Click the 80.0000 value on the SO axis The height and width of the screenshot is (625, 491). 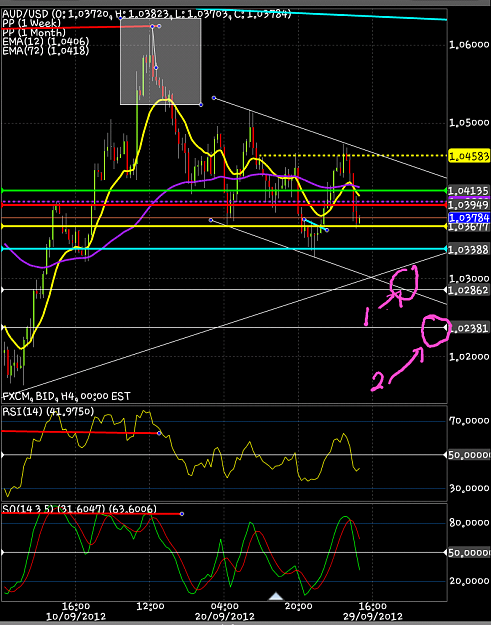click(x=469, y=523)
